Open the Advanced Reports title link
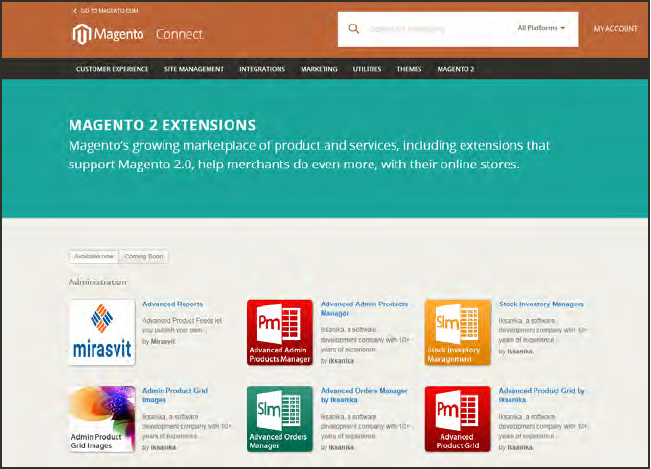 click(x=173, y=304)
